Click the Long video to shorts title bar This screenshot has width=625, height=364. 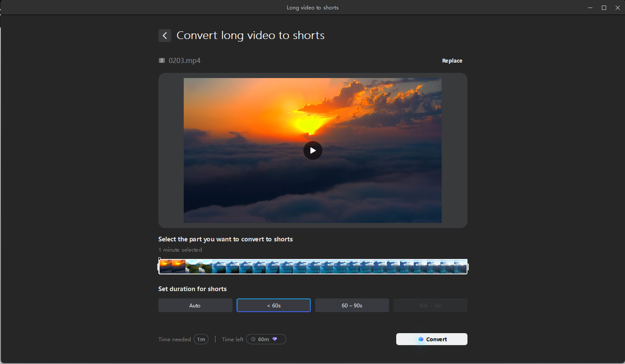pos(312,7)
